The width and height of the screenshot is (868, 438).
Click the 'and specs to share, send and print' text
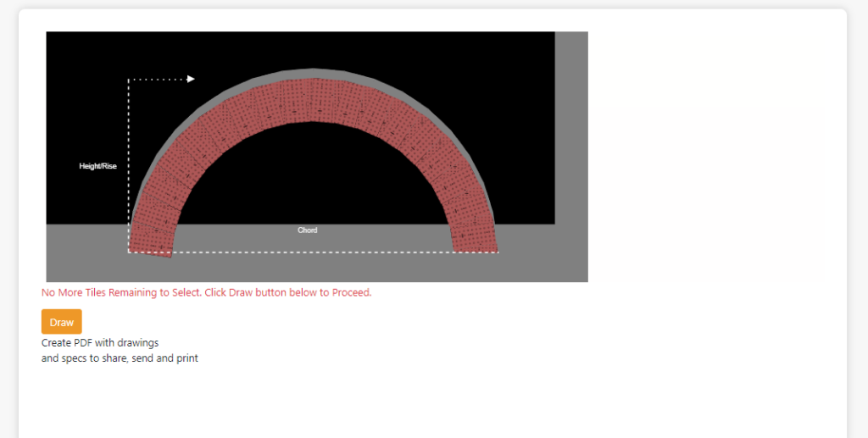tap(120, 358)
